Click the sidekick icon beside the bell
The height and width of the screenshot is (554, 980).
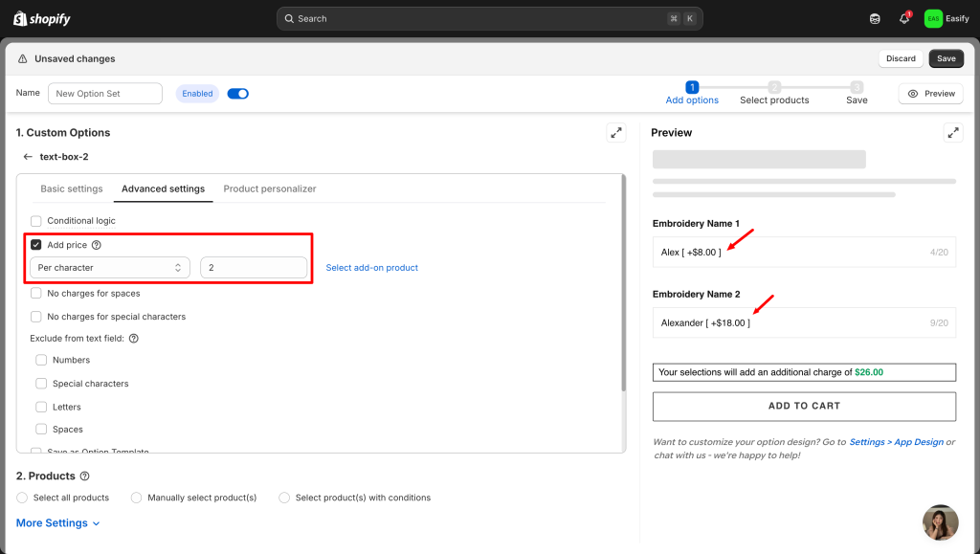point(875,18)
